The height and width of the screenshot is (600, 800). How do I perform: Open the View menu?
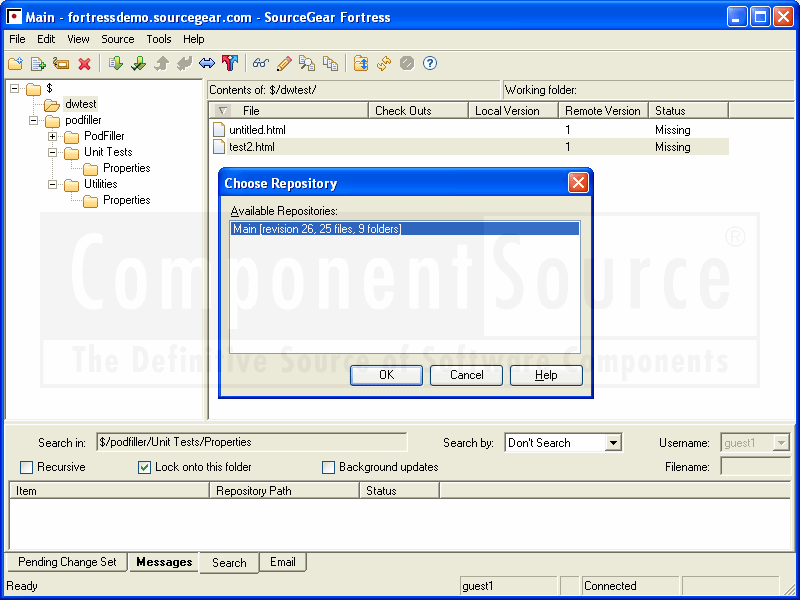(78, 39)
